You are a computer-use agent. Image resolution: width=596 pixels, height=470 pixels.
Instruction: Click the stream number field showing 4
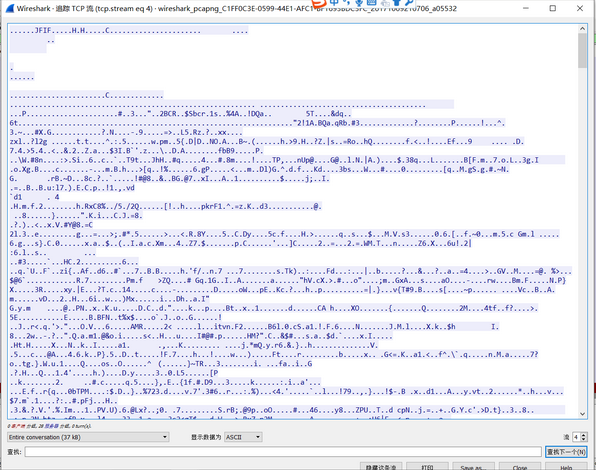point(576,437)
